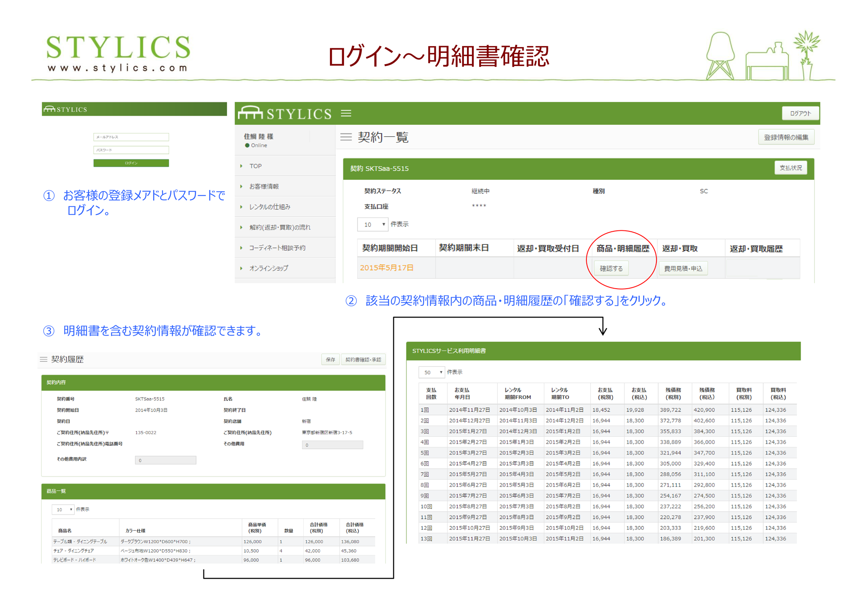Screen dimensions: 868x613
Task: Click the STYLICSサービス利用明細書 panel header
Action: click(603, 351)
